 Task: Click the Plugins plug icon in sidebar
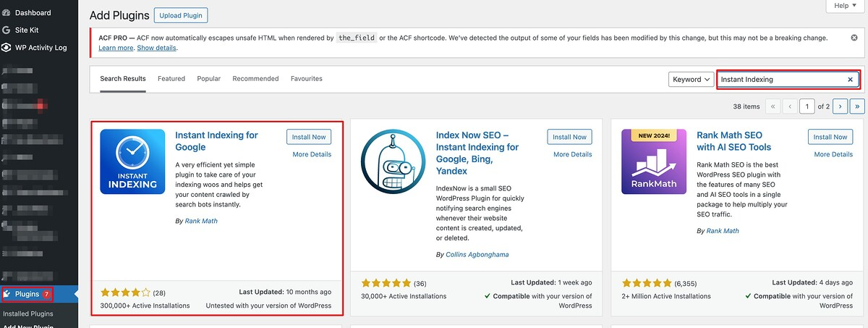[x=7, y=294]
